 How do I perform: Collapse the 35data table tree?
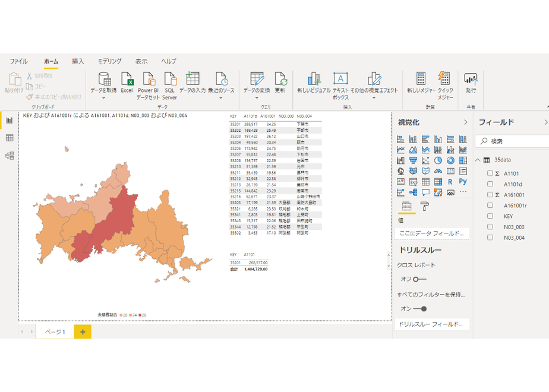click(478, 160)
